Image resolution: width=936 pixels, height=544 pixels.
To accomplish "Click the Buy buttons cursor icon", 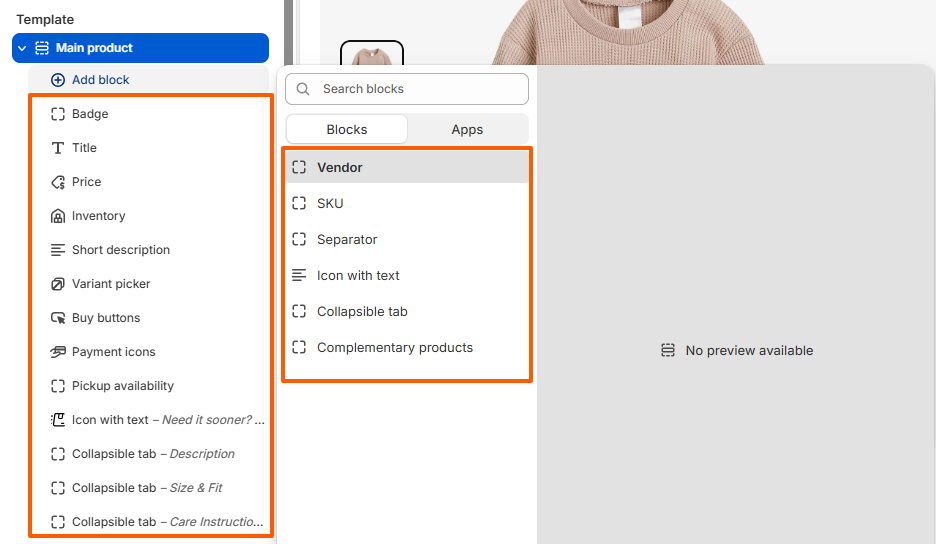I will click(58, 318).
